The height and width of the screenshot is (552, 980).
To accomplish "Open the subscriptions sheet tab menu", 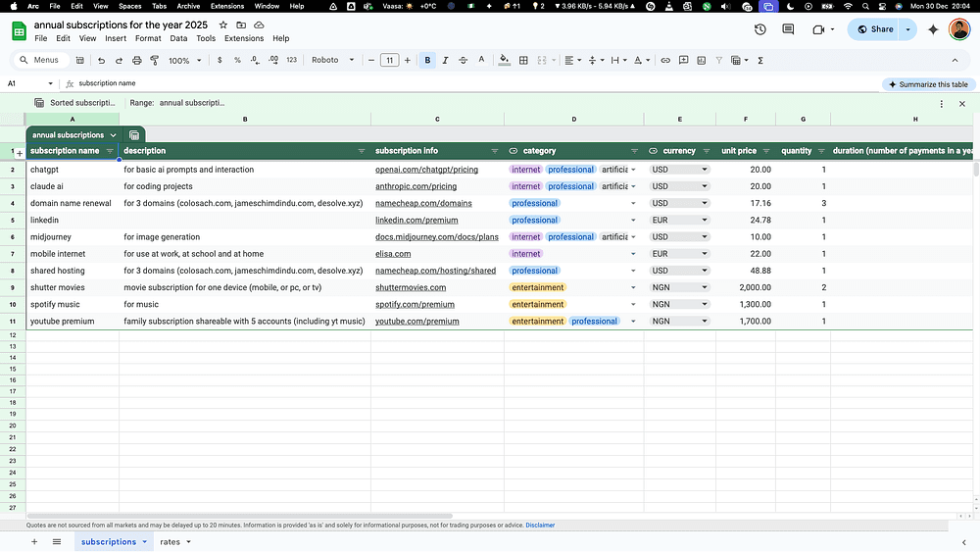I will coord(144,542).
